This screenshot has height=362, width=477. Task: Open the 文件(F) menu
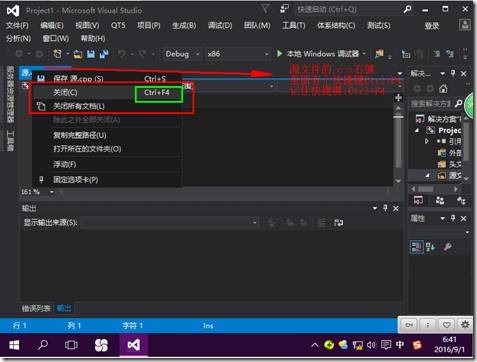point(17,26)
